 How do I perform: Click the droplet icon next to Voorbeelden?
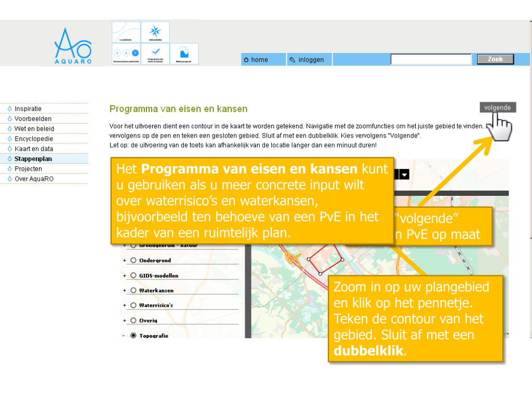point(9,119)
